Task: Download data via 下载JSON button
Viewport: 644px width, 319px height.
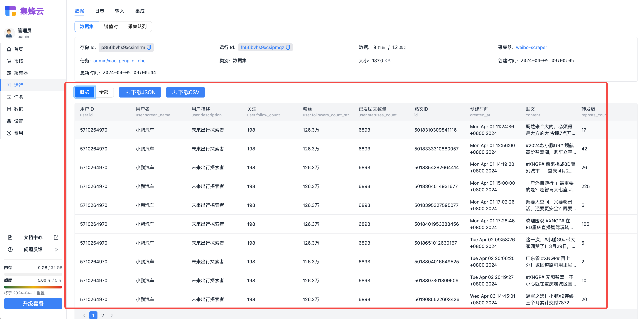Action: pos(140,92)
